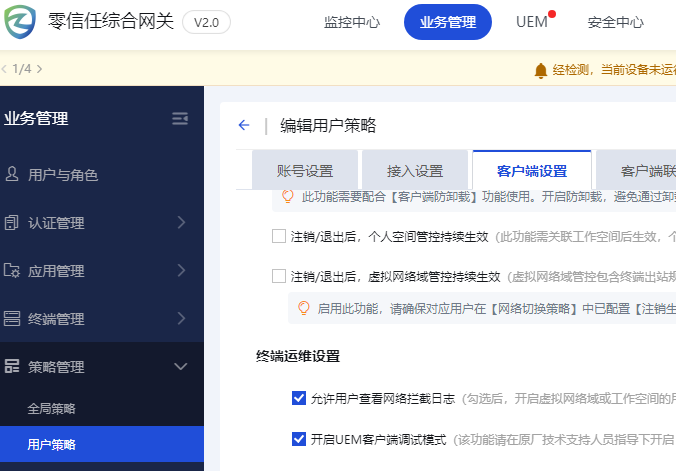Uncheck 开启UEM客户端调试模式
This screenshot has width=676, height=471.
pos(299,439)
